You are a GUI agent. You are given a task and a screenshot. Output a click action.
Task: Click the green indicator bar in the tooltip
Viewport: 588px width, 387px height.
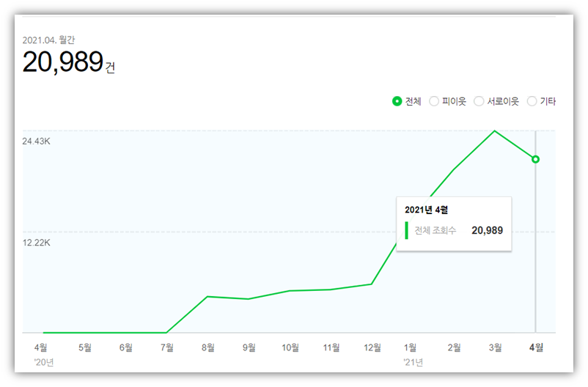pyautogui.click(x=406, y=230)
